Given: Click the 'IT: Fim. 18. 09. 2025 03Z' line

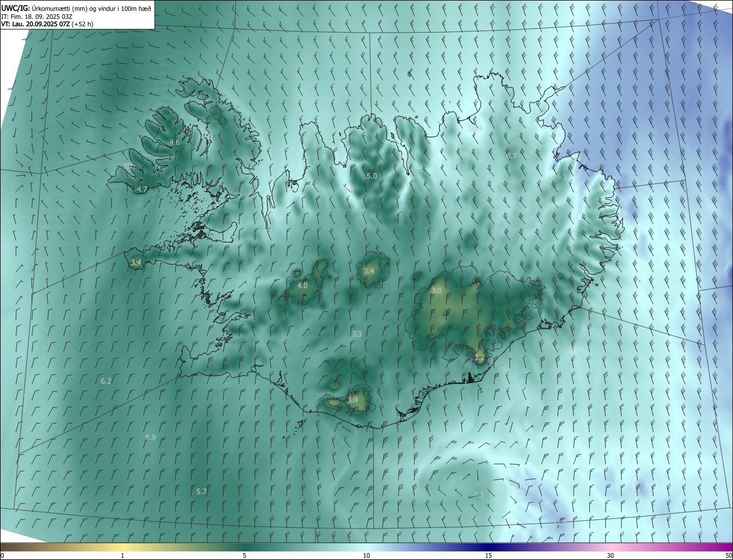Looking at the screenshot, I should (37, 17).
